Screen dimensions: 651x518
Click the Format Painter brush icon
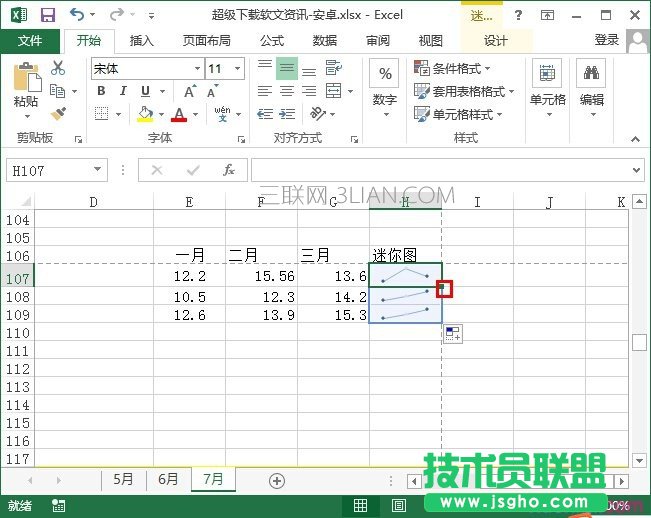coord(58,113)
